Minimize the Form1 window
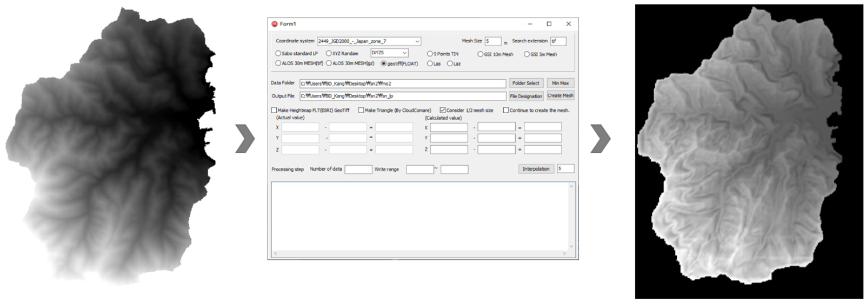Image resolution: width=868 pixels, height=305 pixels. click(530, 24)
